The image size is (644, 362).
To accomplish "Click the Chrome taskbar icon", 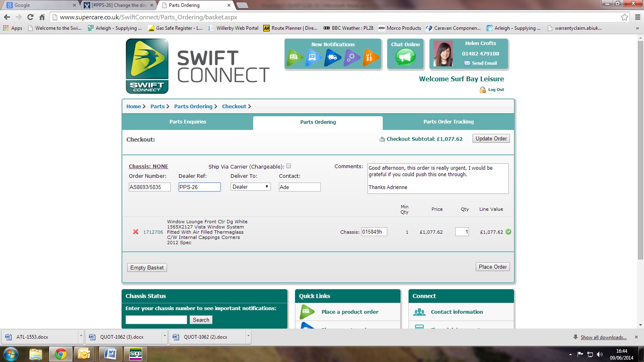I will pos(61,354).
